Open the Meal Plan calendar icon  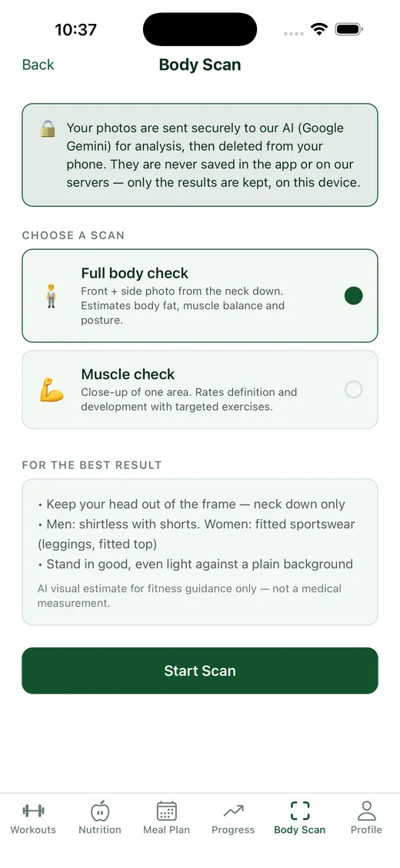pyautogui.click(x=166, y=811)
